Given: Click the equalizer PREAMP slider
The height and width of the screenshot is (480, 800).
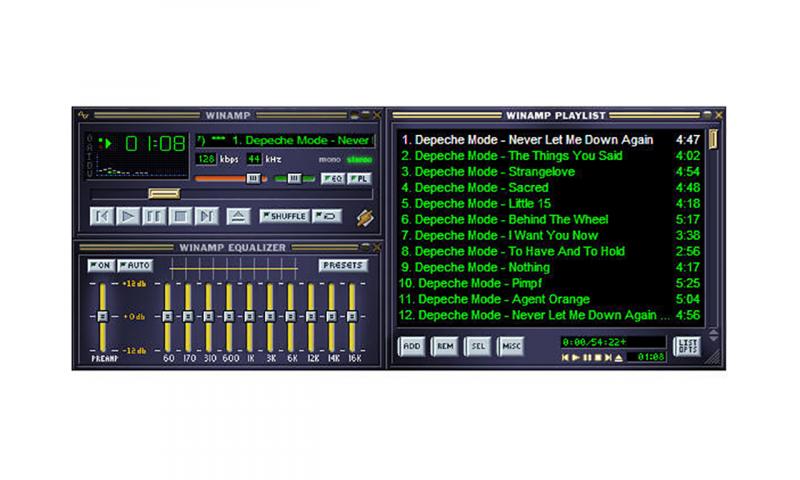Looking at the screenshot, I should coord(103,317).
